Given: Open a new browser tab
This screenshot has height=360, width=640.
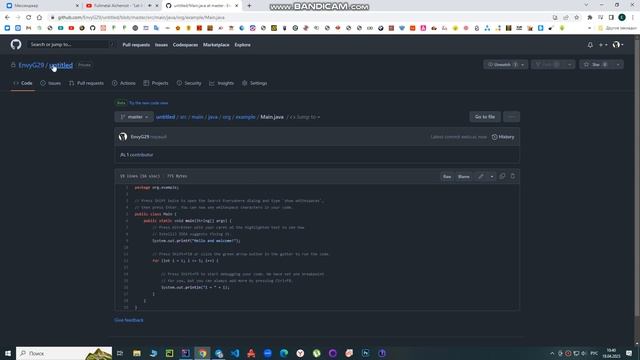Looking at the screenshot, I should point(249,6).
